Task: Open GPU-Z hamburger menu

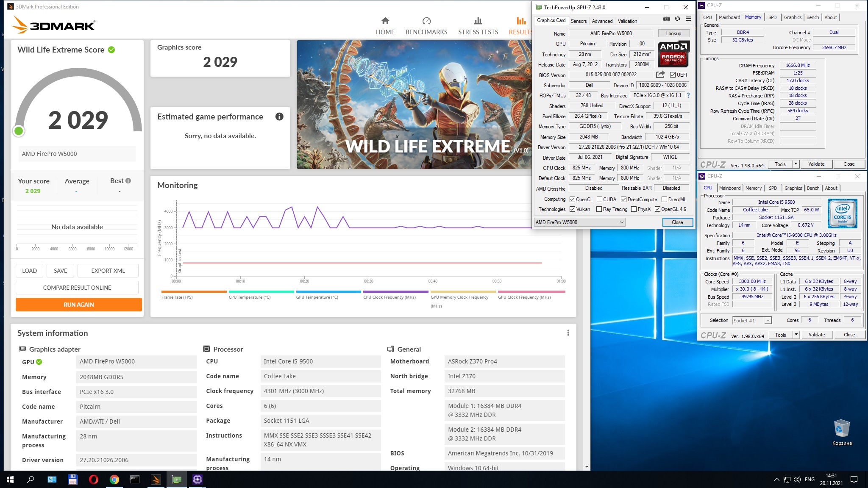Action: click(x=688, y=19)
